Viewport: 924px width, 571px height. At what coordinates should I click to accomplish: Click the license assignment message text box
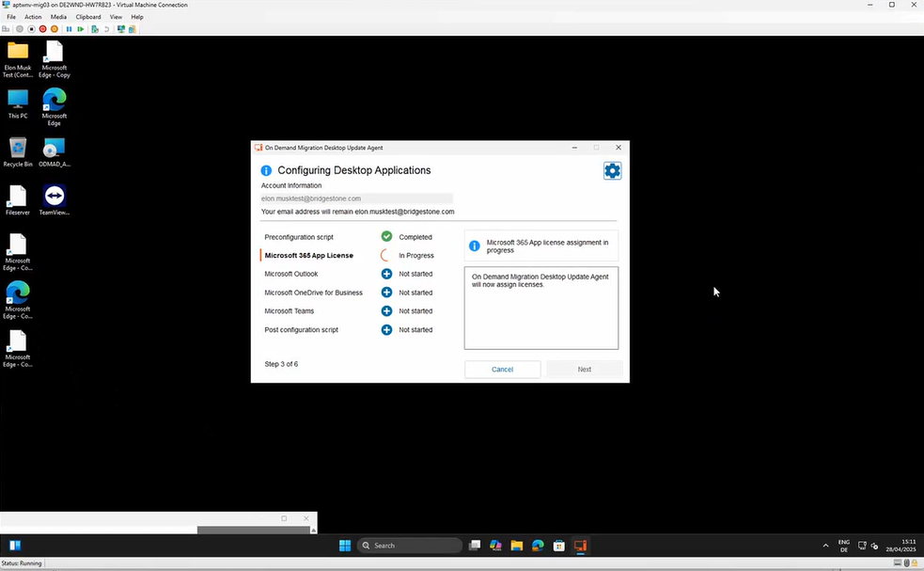[541, 308]
